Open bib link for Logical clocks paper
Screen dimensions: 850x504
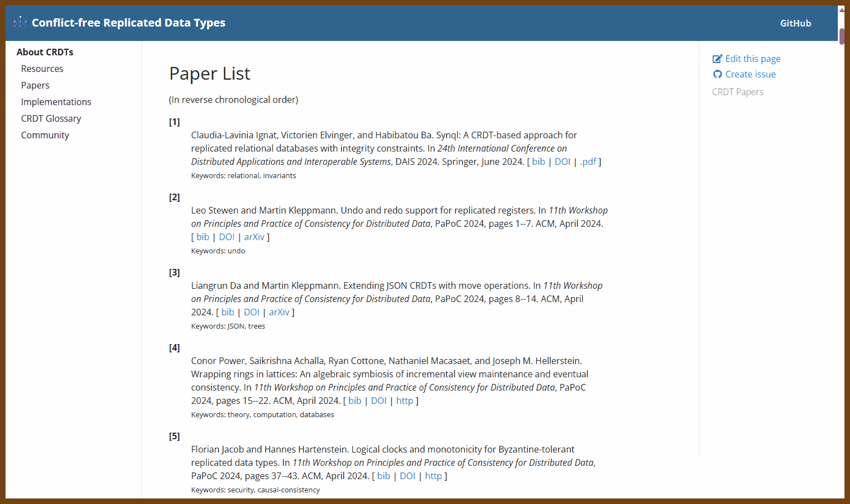point(383,476)
